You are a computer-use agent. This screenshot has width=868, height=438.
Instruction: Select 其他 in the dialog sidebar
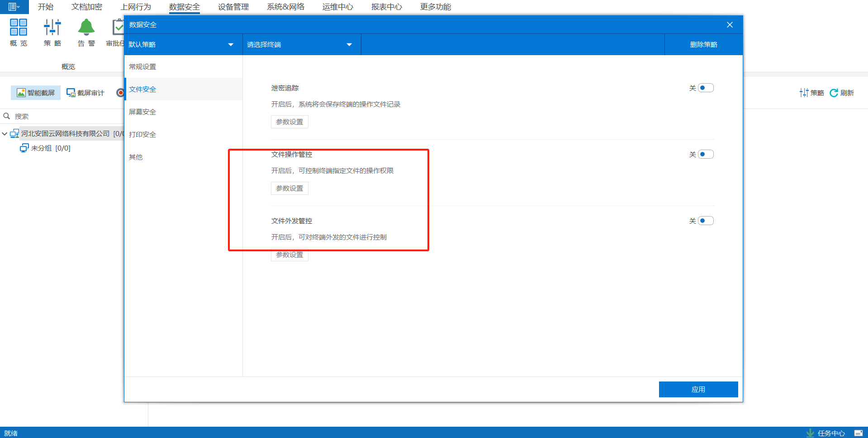coord(183,157)
